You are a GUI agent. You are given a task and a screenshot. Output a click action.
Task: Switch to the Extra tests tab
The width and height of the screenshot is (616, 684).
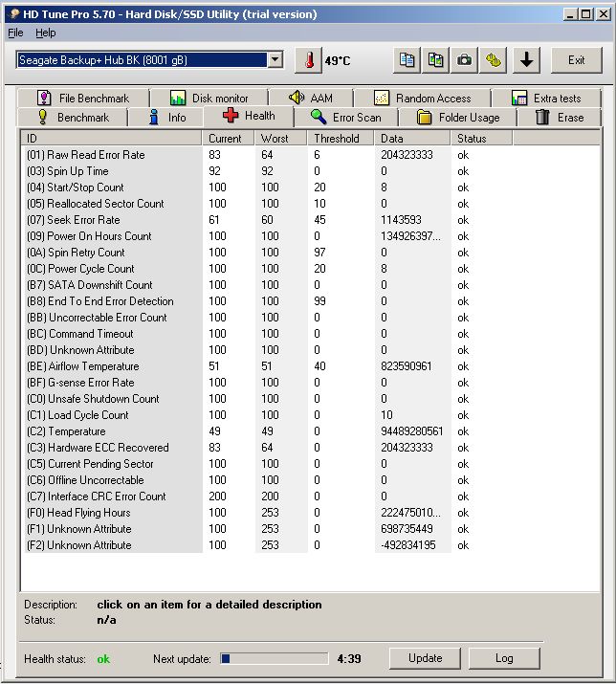(546, 99)
